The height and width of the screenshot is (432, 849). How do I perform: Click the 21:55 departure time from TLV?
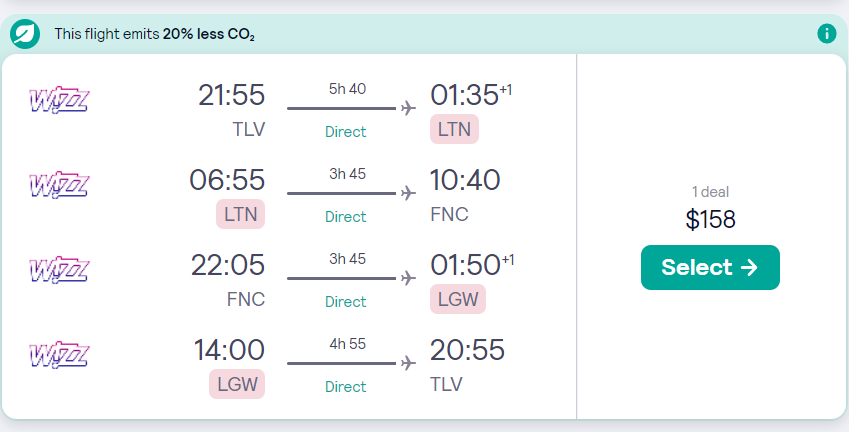(x=231, y=95)
